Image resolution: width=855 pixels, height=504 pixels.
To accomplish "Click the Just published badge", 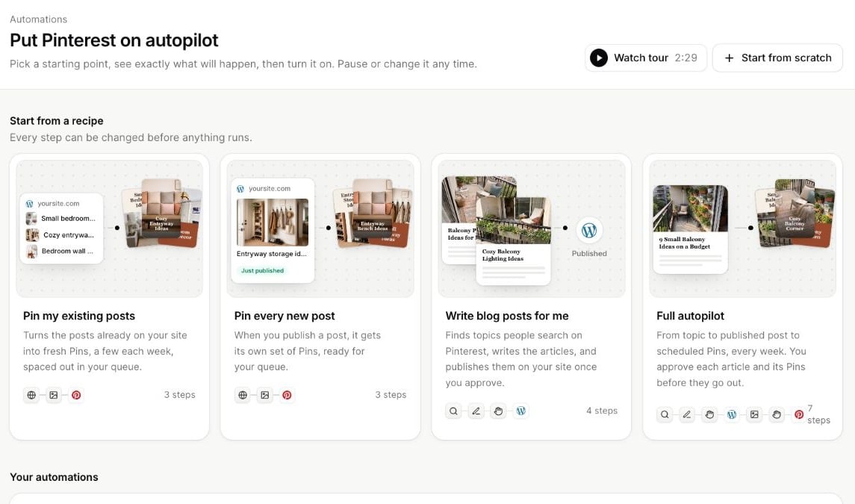I will (262, 270).
